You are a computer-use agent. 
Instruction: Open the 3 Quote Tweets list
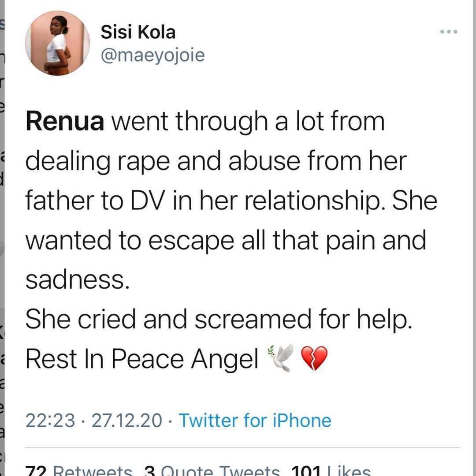point(212,471)
